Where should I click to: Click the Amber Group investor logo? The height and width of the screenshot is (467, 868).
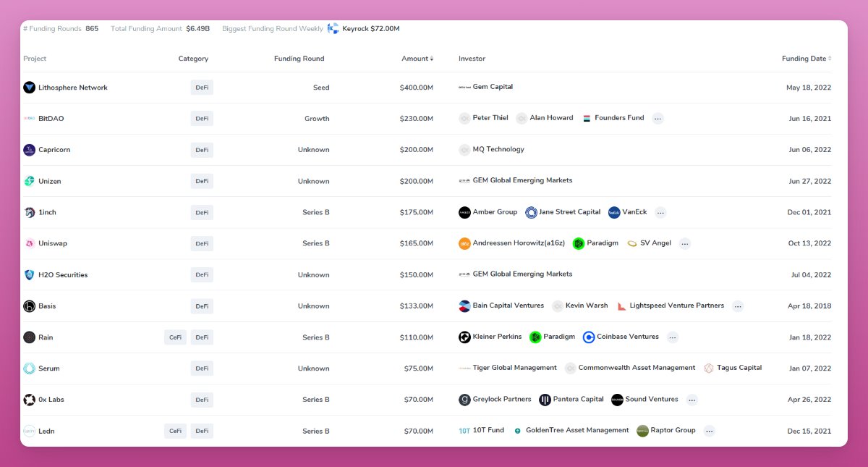(464, 212)
